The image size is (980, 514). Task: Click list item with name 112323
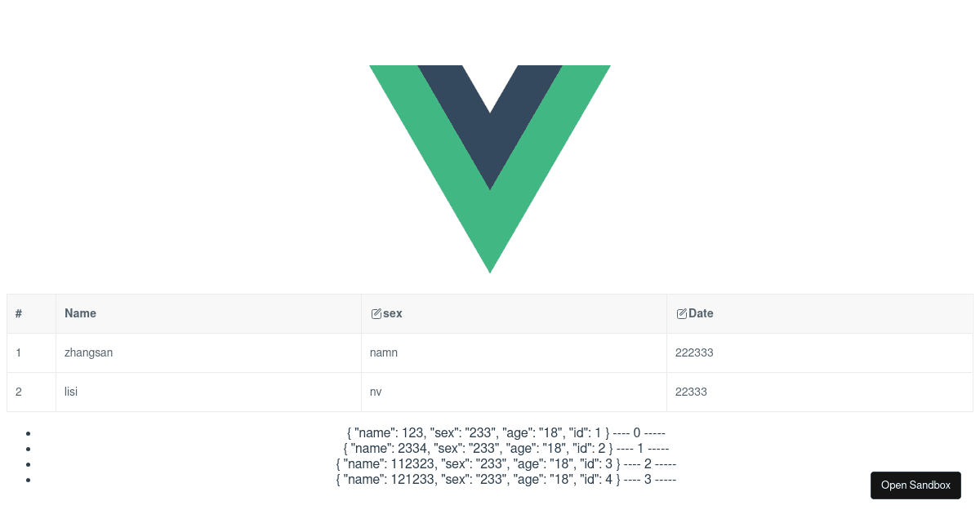click(506, 463)
